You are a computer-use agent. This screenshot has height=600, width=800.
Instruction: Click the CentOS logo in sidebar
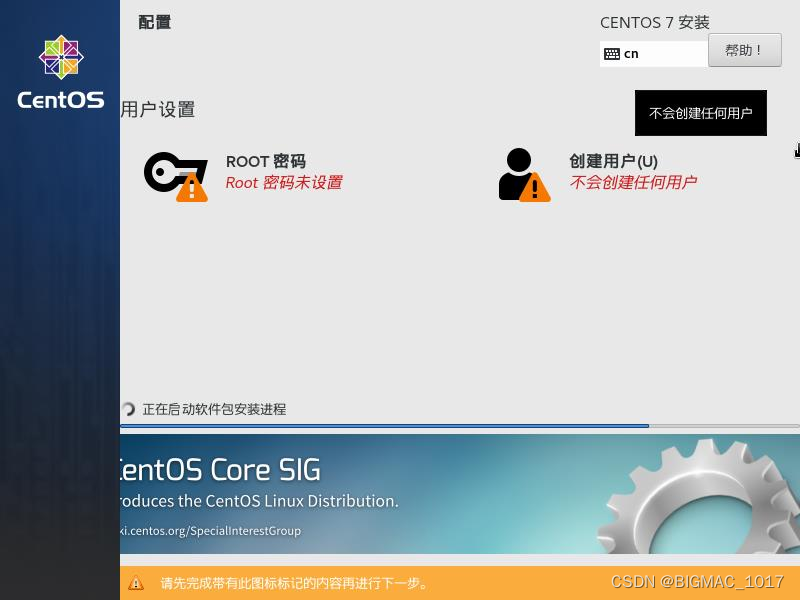[61, 72]
